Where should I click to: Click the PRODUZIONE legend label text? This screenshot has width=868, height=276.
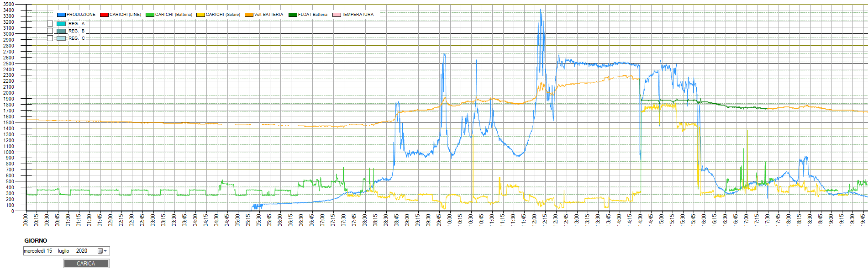tap(81, 15)
